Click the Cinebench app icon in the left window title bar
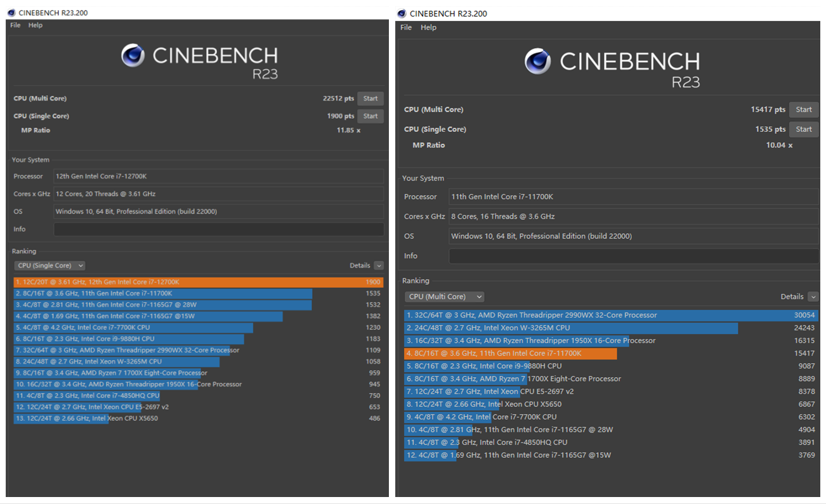This screenshot has height=504, width=826. pos(11,13)
